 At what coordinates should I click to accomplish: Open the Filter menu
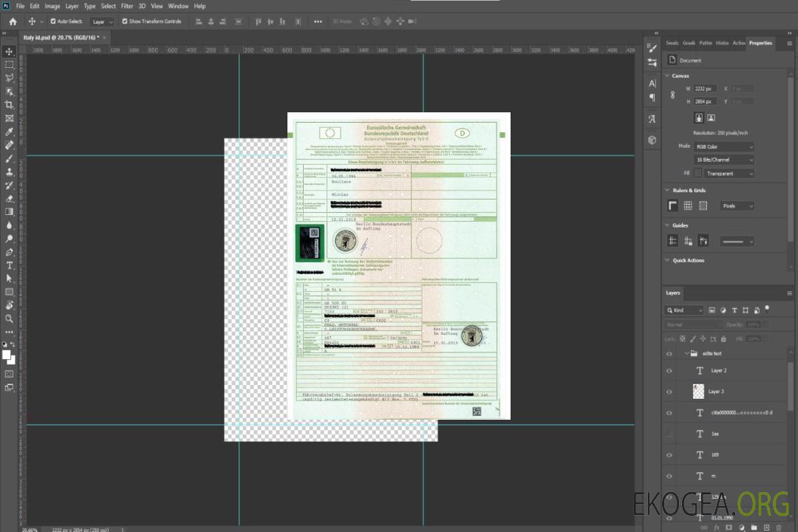tap(127, 6)
